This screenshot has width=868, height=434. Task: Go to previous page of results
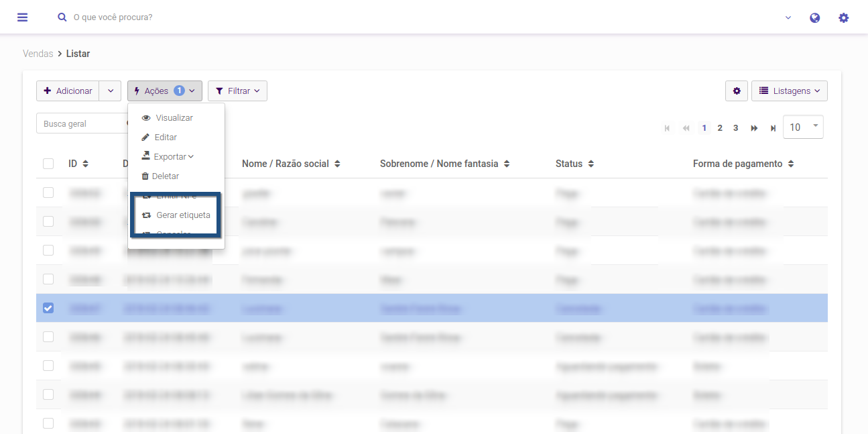(686, 128)
